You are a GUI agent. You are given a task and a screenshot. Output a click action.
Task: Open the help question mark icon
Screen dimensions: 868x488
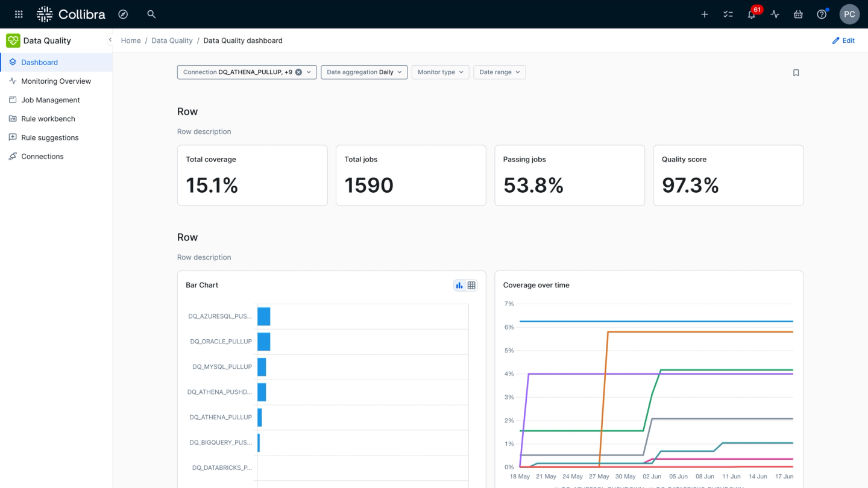[x=822, y=14]
